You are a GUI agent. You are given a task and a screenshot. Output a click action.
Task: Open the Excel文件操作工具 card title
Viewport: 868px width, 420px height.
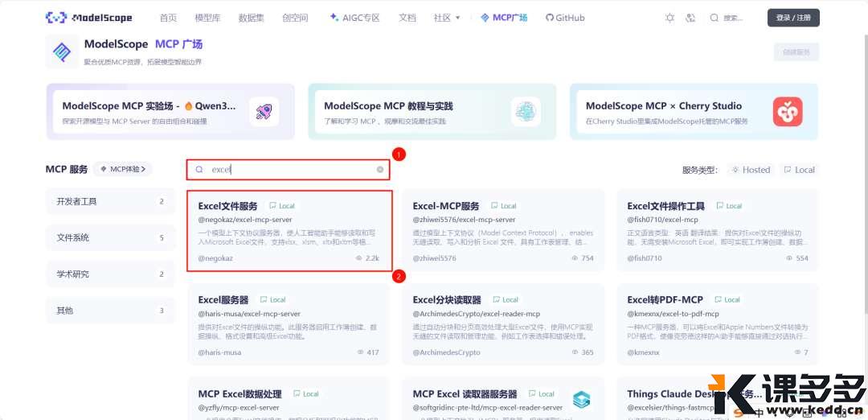click(x=666, y=205)
